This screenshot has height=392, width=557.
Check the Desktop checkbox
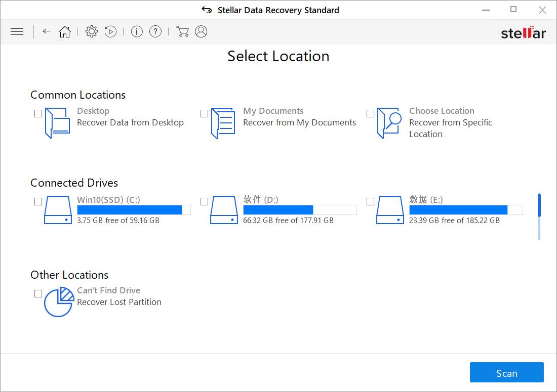(38, 113)
